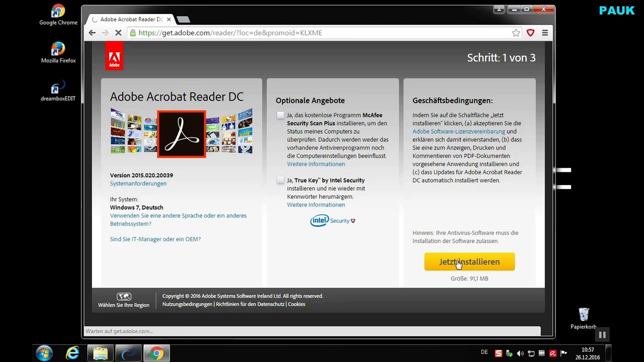Open the Cookies footer link

(296, 304)
